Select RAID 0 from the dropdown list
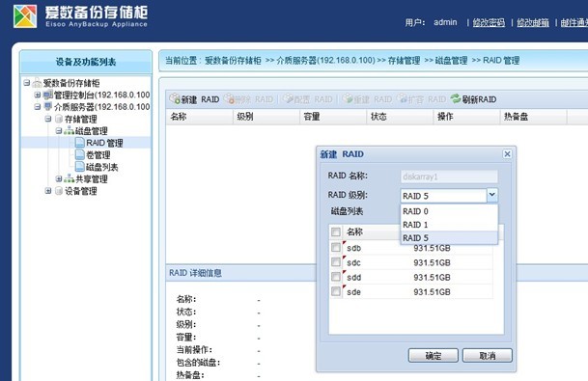The height and width of the screenshot is (381, 588). click(x=449, y=211)
